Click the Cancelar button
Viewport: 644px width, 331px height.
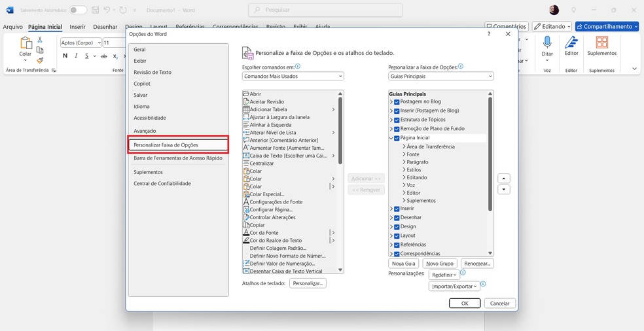coord(500,304)
